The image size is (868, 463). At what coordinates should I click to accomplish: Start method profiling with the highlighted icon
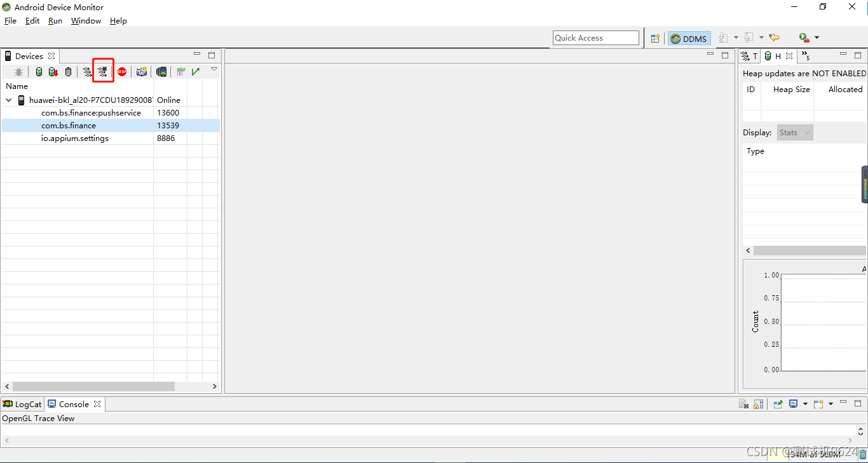pyautogui.click(x=103, y=72)
